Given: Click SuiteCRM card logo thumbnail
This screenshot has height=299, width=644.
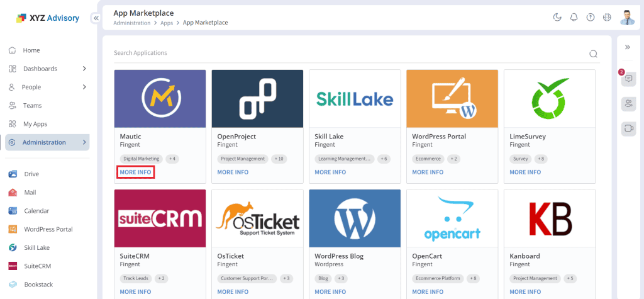Looking at the screenshot, I should coord(160,218).
